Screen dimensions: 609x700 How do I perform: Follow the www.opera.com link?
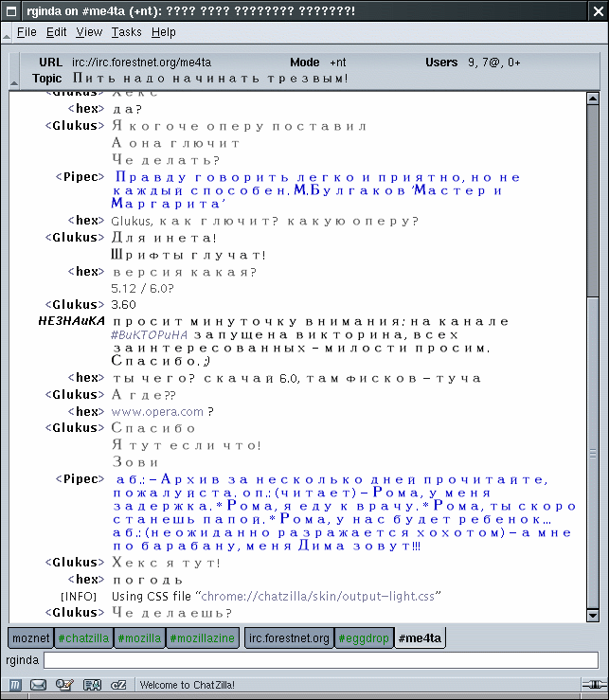[157, 411]
